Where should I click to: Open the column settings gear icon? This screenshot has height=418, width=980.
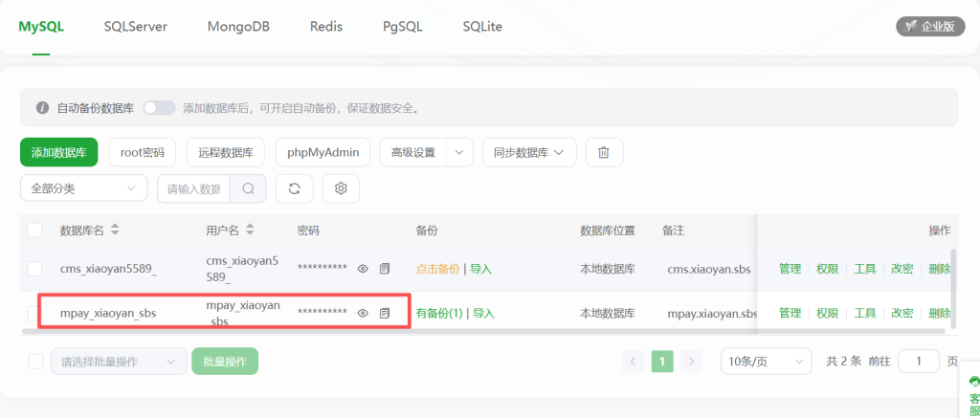coord(341,188)
